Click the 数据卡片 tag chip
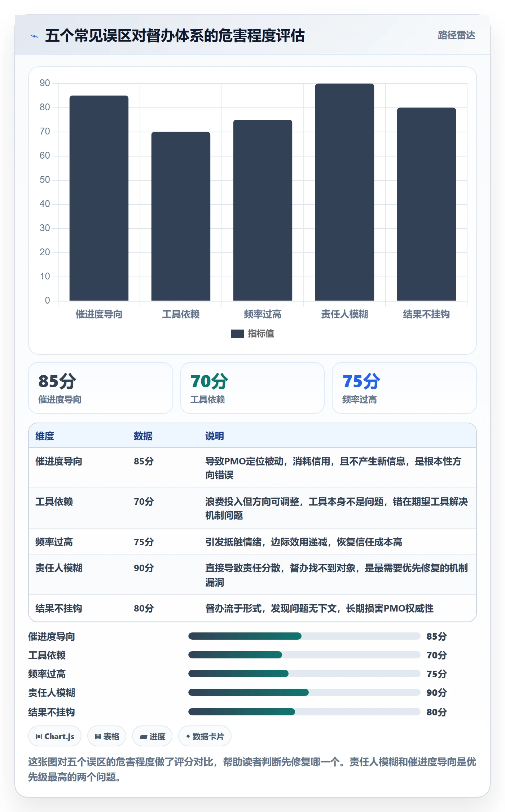The height and width of the screenshot is (812, 505). [205, 736]
